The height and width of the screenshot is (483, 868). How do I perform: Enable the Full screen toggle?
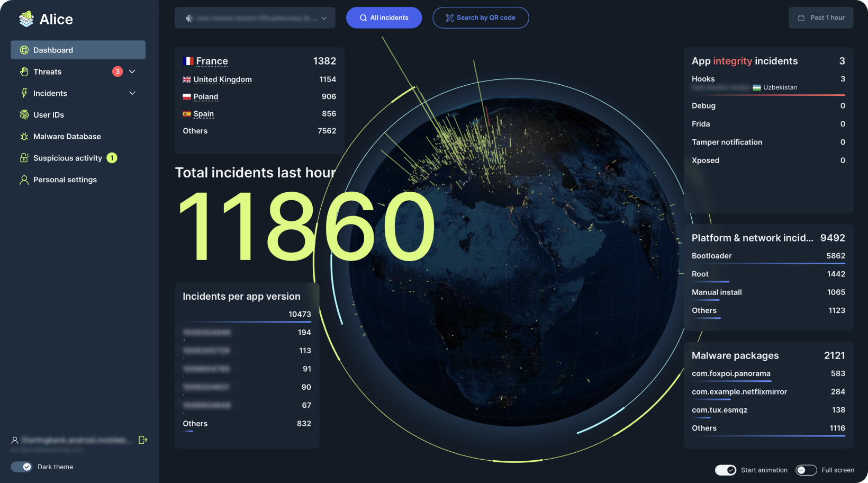pyautogui.click(x=806, y=470)
